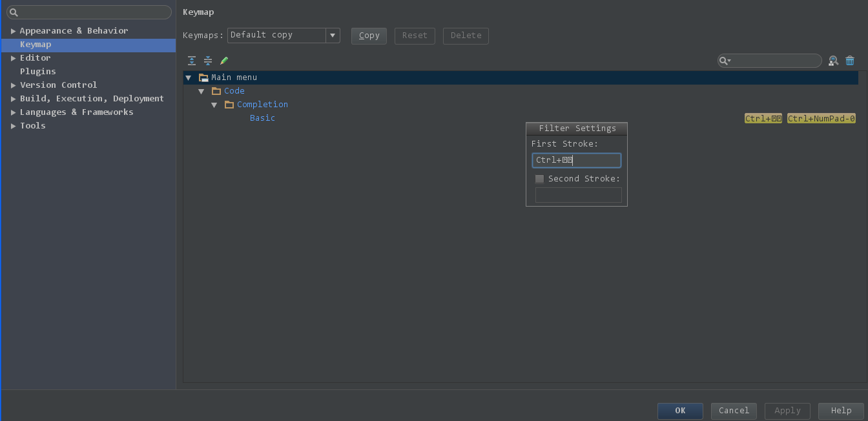Click the Default copy keymap combo box
This screenshot has width=868, height=421.
pos(284,36)
